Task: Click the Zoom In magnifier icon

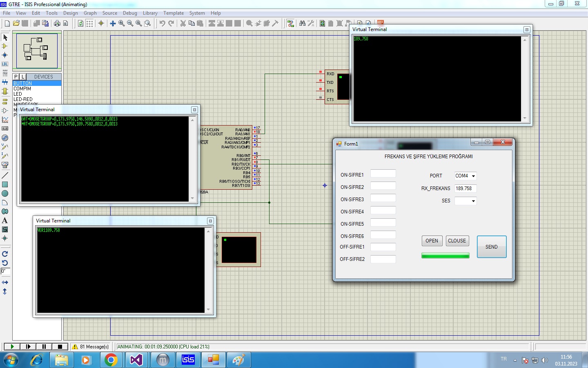Action: click(x=121, y=23)
